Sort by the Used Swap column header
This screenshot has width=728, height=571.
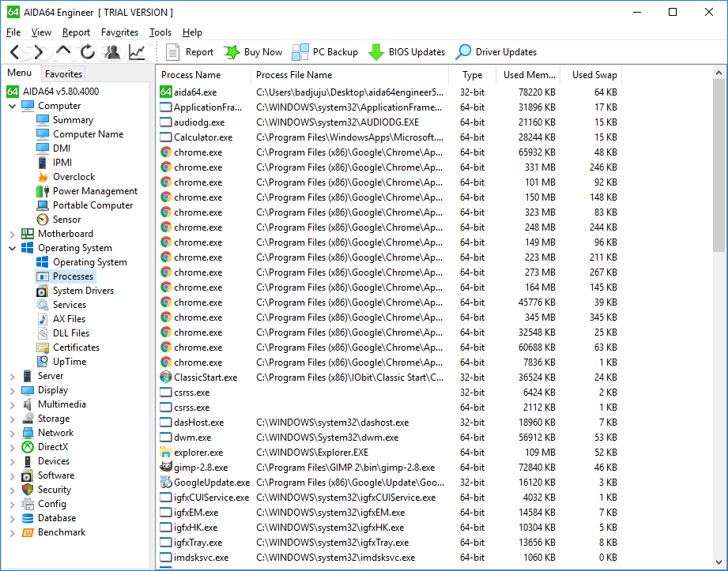pyautogui.click(x=591, y=75)
